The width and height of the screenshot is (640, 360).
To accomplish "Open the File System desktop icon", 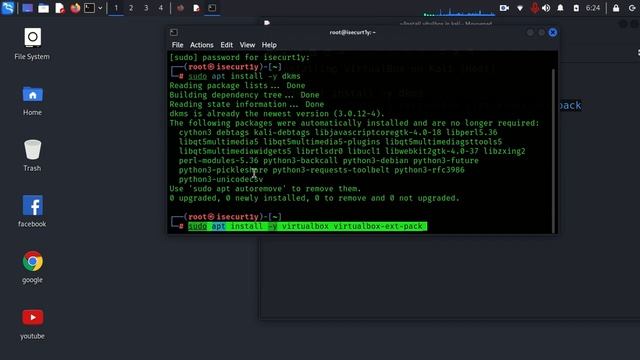I will coord(32,44).
